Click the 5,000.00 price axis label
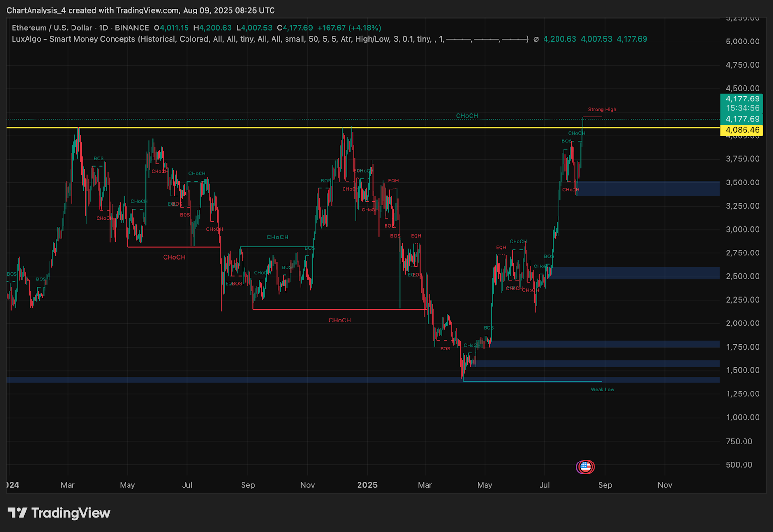This screenshot has width=773, height=532. tap(742, 42)
